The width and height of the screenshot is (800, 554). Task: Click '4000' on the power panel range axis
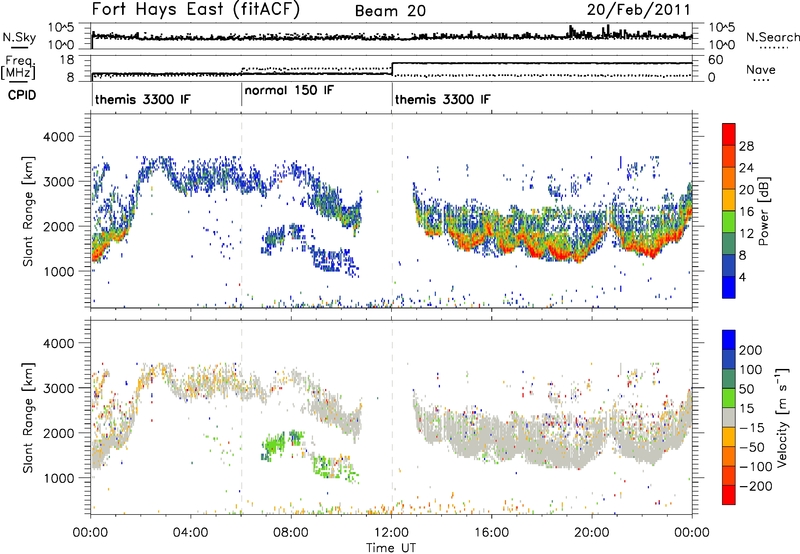point(59,137)
